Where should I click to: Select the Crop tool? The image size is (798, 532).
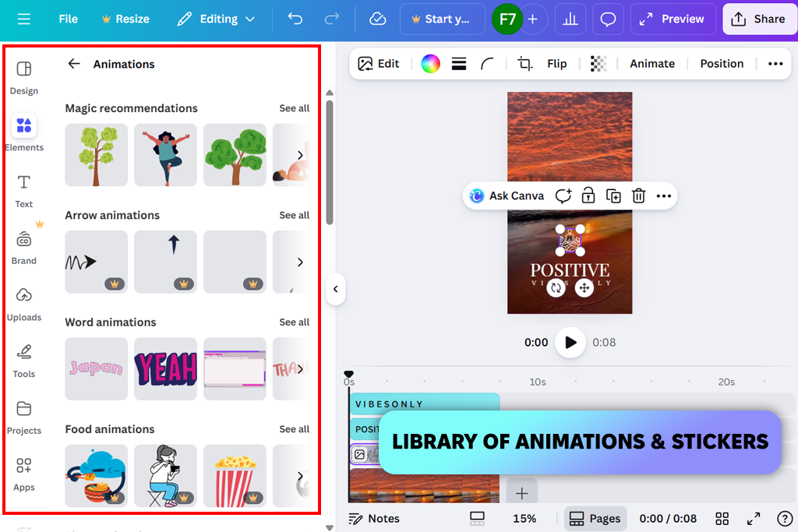[x=524, y=64]
